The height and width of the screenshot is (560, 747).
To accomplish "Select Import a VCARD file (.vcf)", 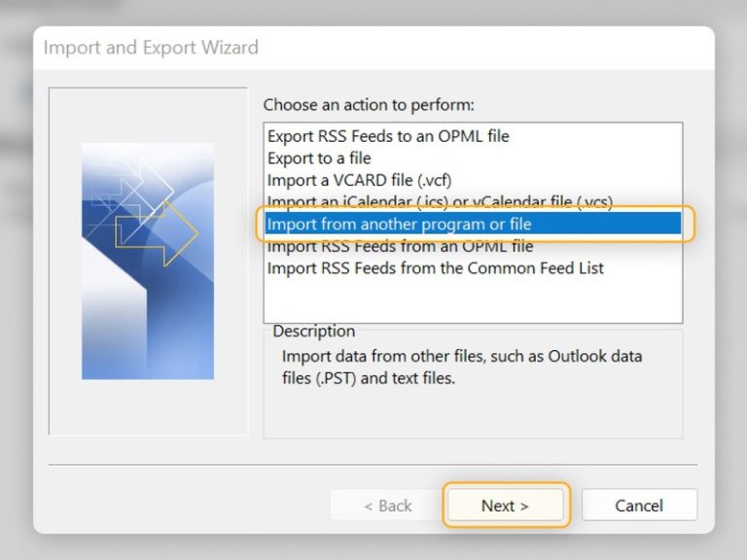I will click(359, 180).
